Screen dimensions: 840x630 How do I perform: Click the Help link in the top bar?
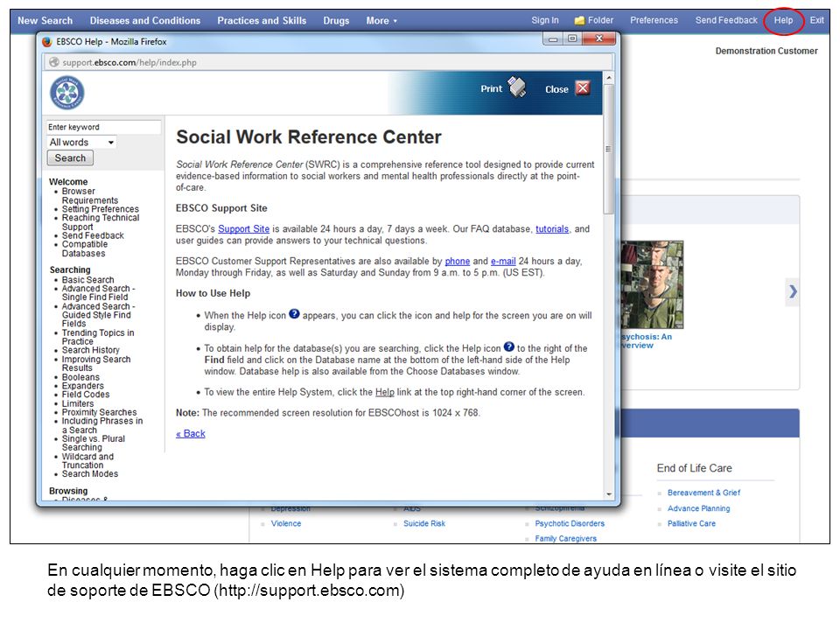(x=783, y=20)
